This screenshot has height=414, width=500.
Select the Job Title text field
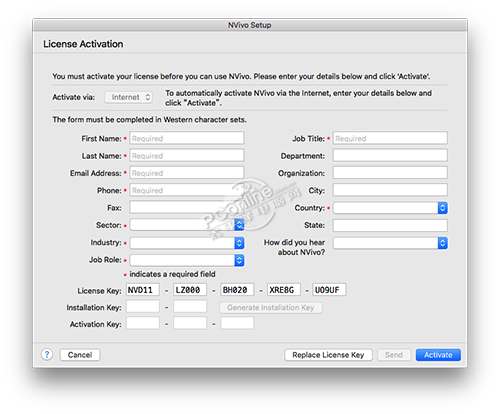[x=390, y=138]
